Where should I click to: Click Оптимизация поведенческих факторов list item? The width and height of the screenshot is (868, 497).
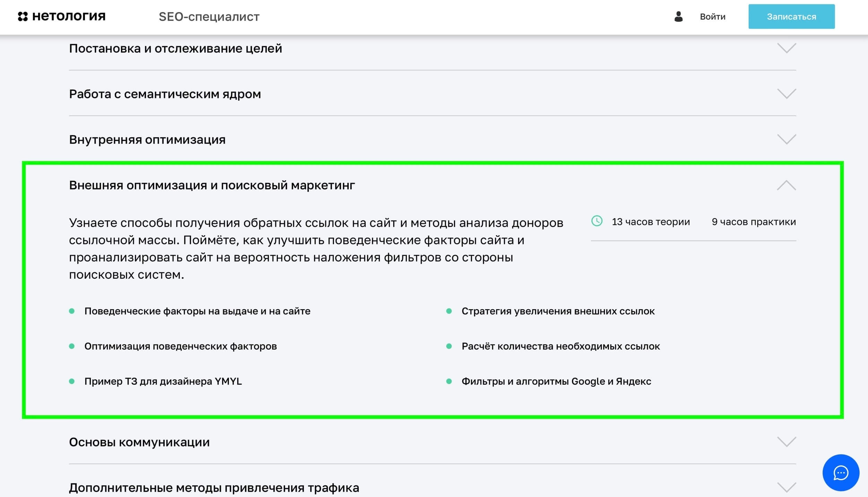(x=181, y=346)
